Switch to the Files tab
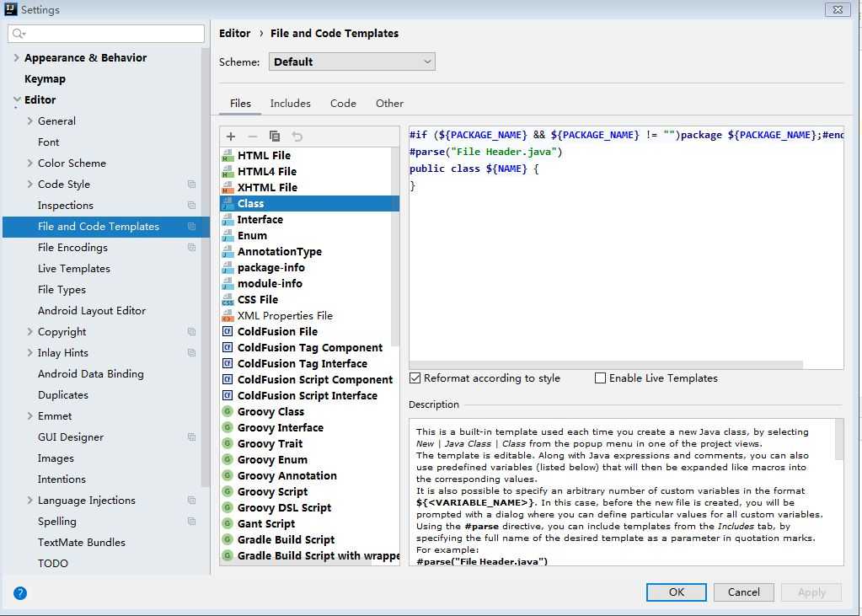Image resolution: width=862 pixels, height=616 pixels. point(240,104)
